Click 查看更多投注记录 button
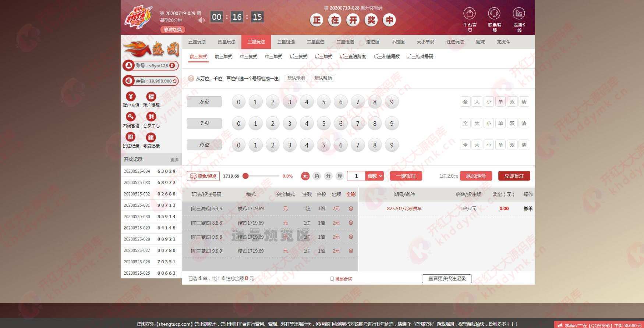 click(447, 279)
